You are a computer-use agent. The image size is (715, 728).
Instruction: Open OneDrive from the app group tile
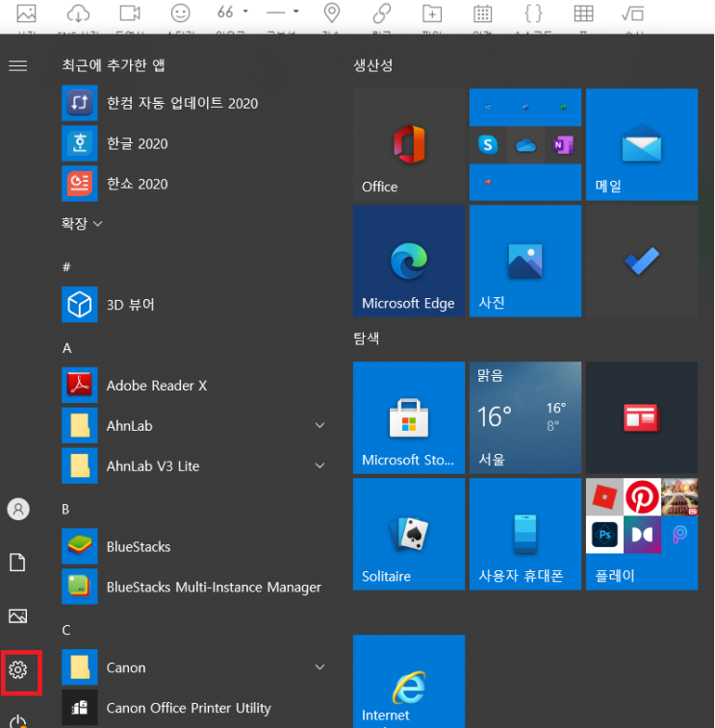[525, 145]
